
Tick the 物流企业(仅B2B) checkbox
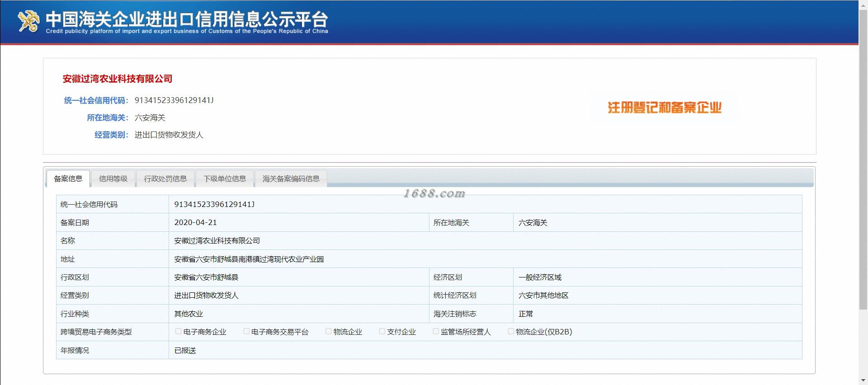[x=511, y=331]
